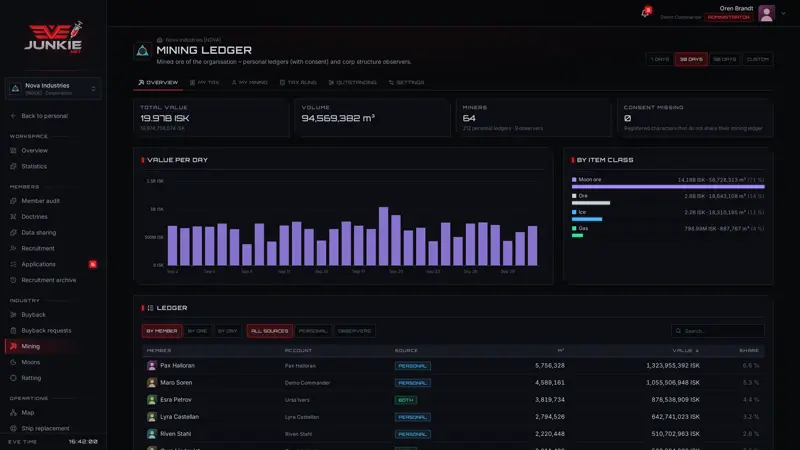
Task: Open Riven Stahl's member row
Action: tap(453, 434)
